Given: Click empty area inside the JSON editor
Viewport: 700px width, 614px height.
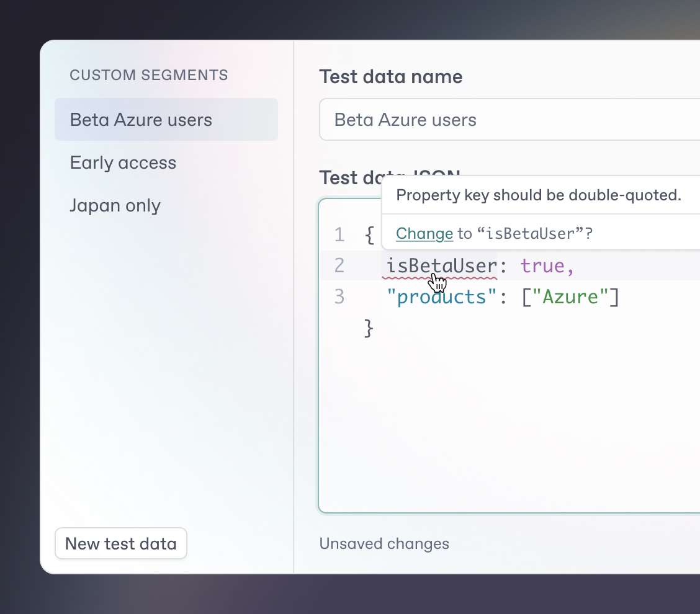Looking at the screenshot, I should point(509,424).
